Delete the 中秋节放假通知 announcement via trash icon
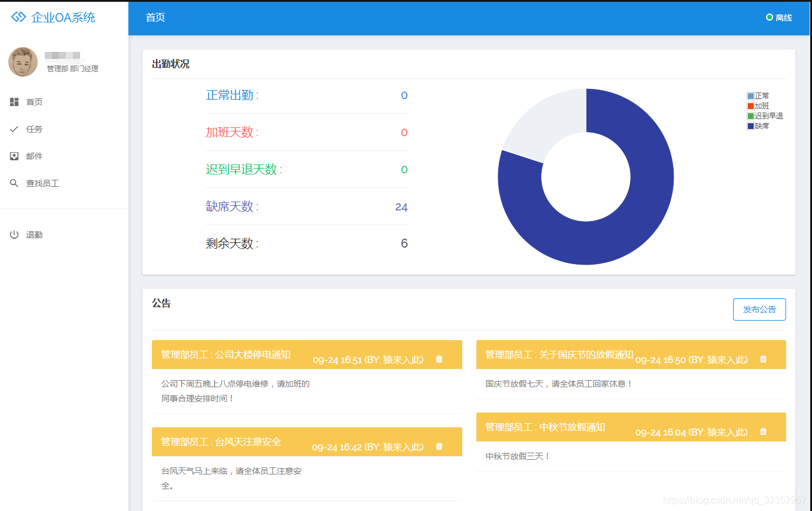 coord(763,431)
